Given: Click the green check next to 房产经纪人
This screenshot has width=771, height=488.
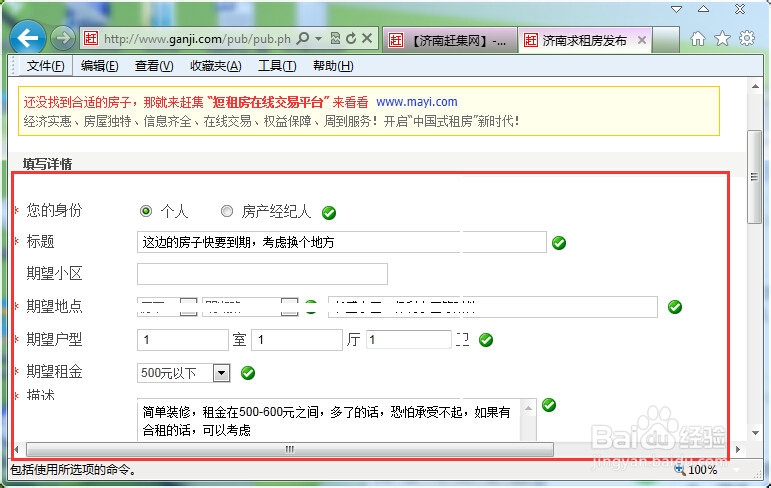Looking at the screenshot, I should tap(329, 213).
